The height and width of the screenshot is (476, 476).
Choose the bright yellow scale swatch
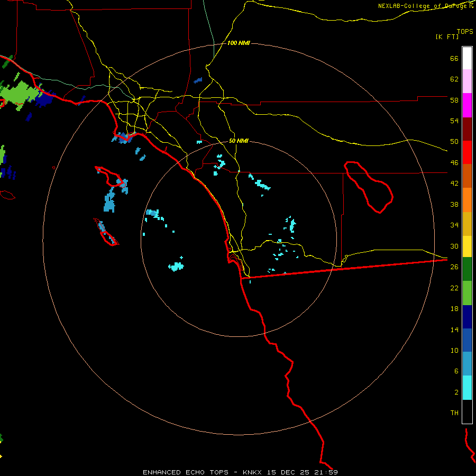[x=467, y=246]
